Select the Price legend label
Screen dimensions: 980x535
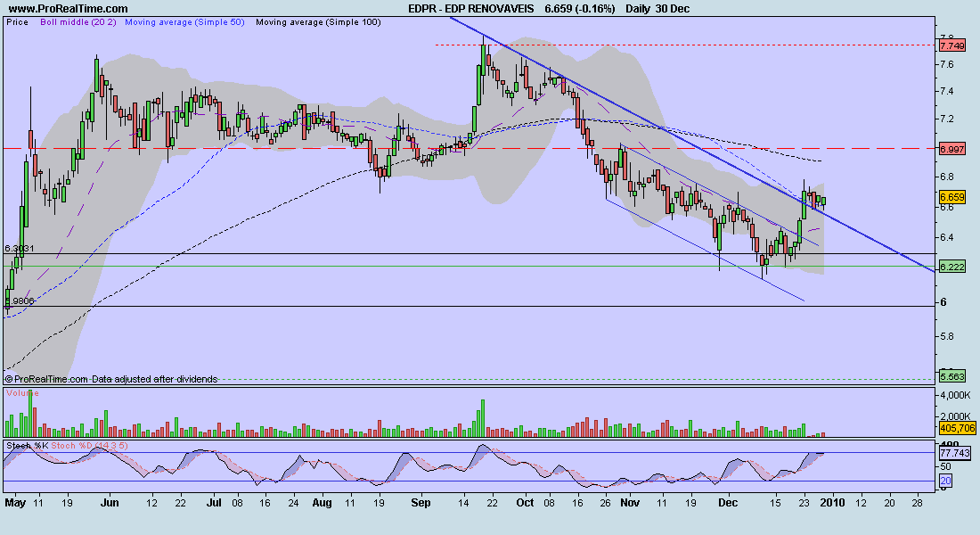tap(18, 22)
